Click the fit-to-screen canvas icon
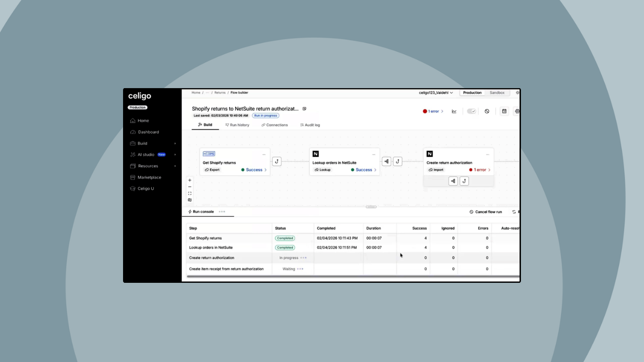 tap(190, 193)
